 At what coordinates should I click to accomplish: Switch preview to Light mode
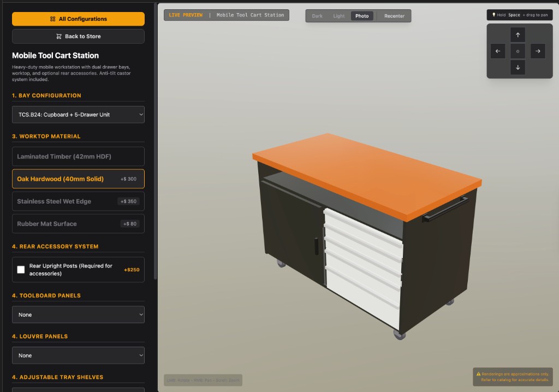[339, 16]
